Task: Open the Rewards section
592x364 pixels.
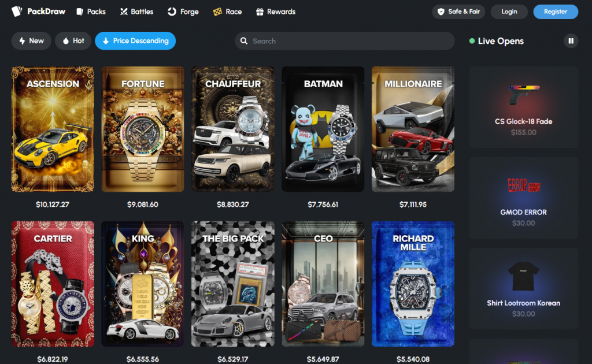Action: [x=275, y=12]
